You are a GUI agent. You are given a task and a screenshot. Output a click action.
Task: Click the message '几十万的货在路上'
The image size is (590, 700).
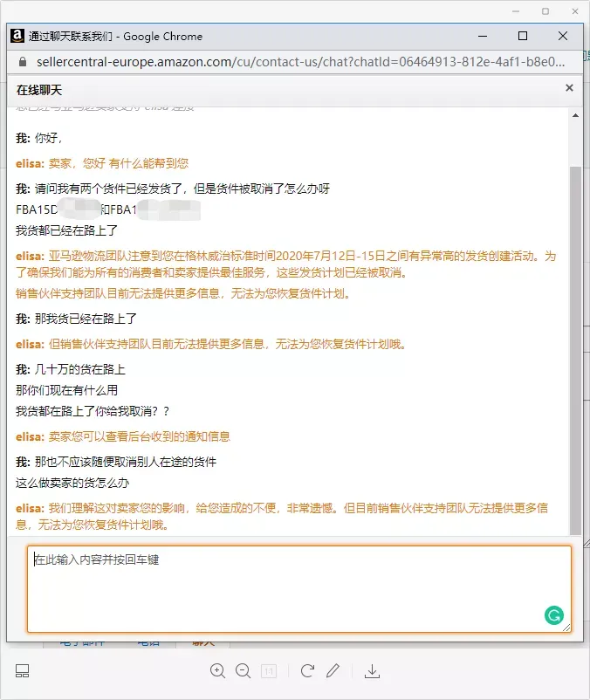(80, 369)
